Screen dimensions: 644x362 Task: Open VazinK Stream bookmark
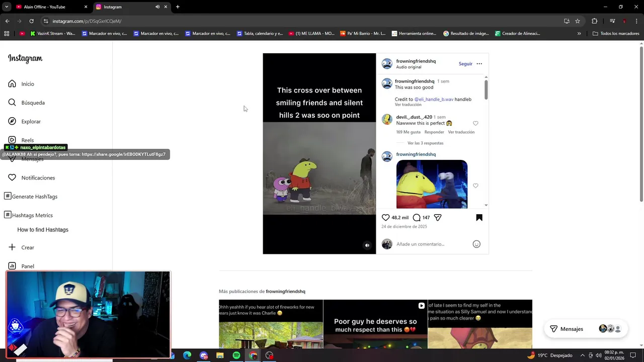52,34
